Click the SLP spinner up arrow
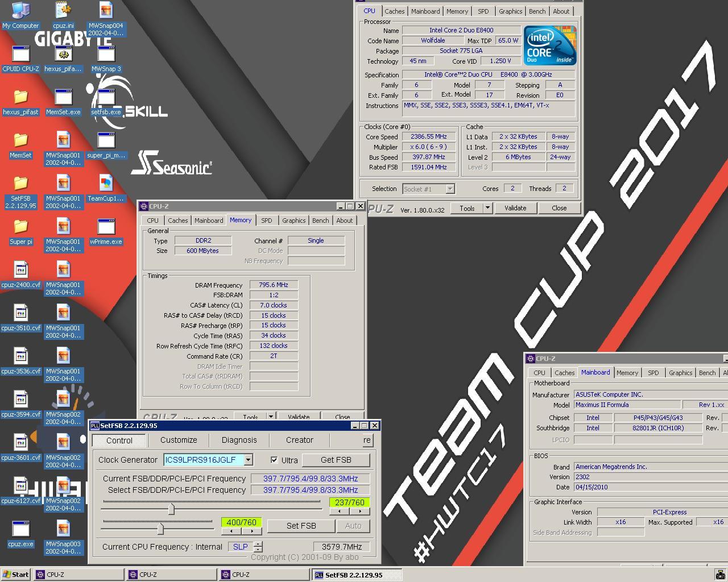 [x=258, y=544]
